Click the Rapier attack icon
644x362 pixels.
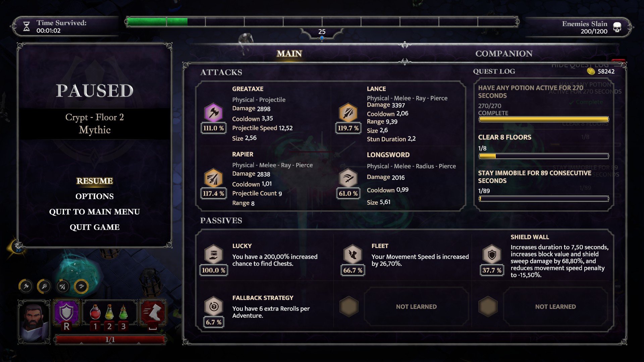click(214, 178)
